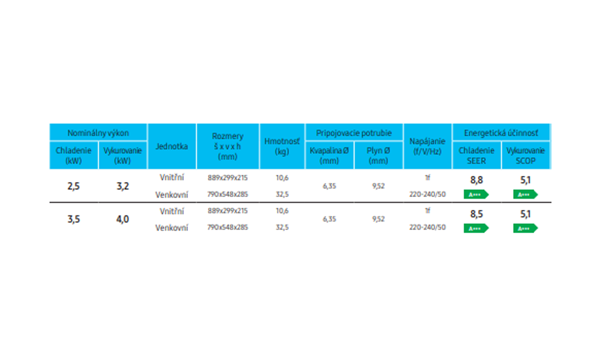Click 'Vnitřní' in the 2,5 kW row
The height and width of the screenshot is (364, 601).
(172, 178)
